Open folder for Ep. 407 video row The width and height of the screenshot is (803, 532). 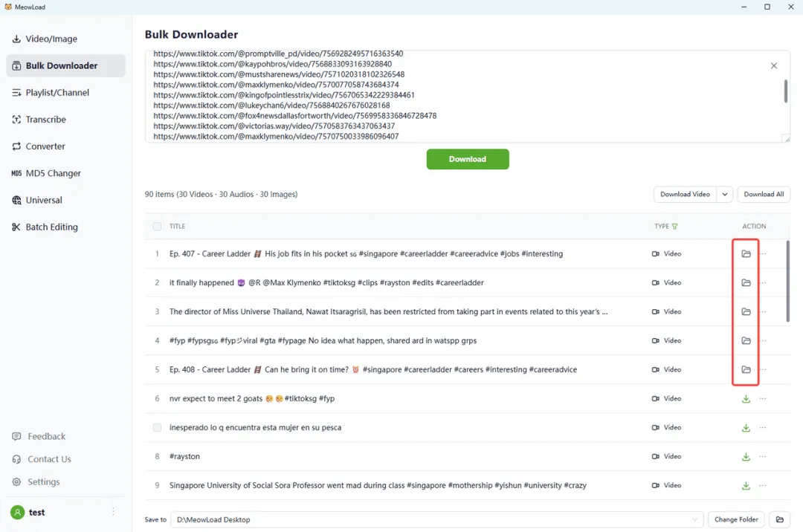coord(746,253)
